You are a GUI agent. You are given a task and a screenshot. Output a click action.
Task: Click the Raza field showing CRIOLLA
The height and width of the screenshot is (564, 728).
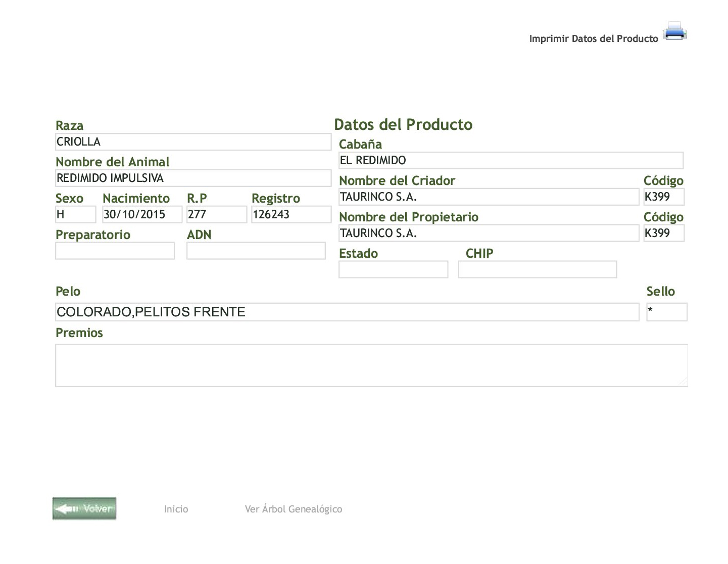193,142
